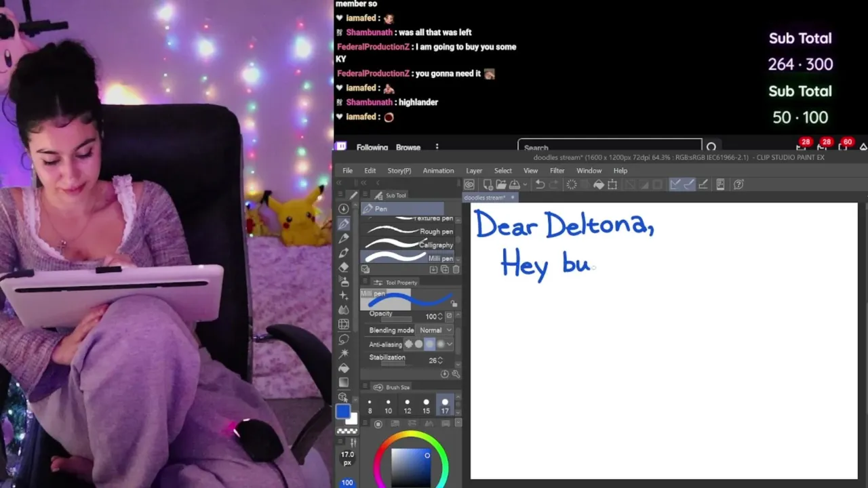The width and height of the screenshot is (868, 488).
Task: Select the Frame border grid tool
Action: (x=344, y=324)
